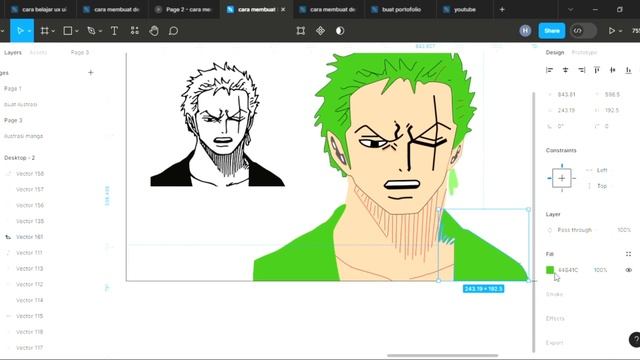Select the Desktop - 2 frame layer
The height and width of the screenshot is (360, 640).
(x=19, y=158)
